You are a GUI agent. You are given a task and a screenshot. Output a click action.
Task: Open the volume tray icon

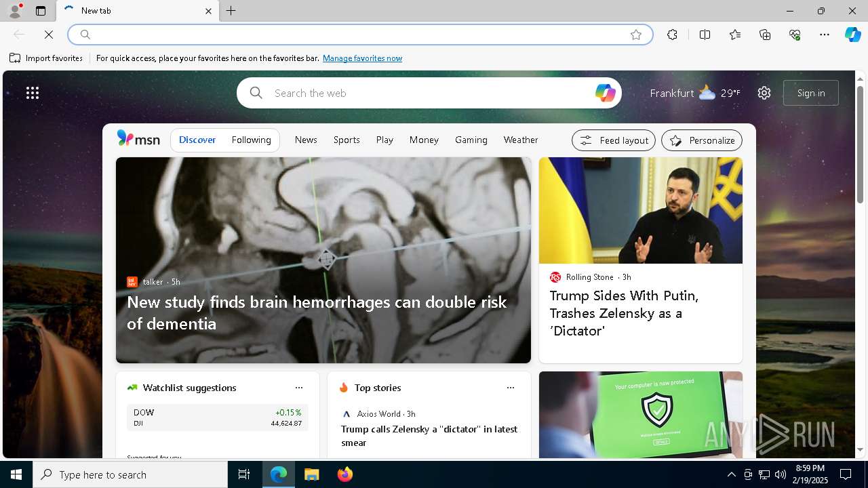click(781, 474)
